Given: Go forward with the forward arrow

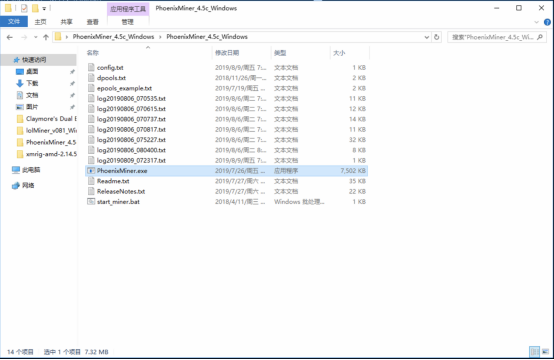Looking at the screenshot, I should (x=24, y=37).
